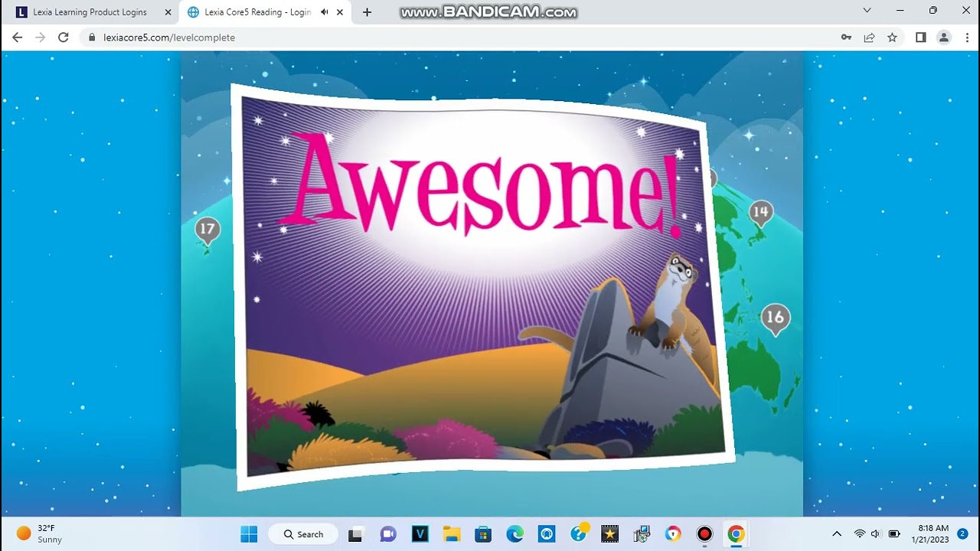Open the multicolor ring keyhole taskbar app
Screen dimensions: 980x551
tap(673, 534)
